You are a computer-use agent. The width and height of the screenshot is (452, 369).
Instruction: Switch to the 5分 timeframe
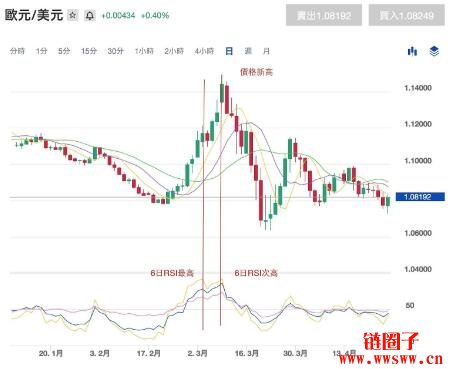tap(64, 51)
